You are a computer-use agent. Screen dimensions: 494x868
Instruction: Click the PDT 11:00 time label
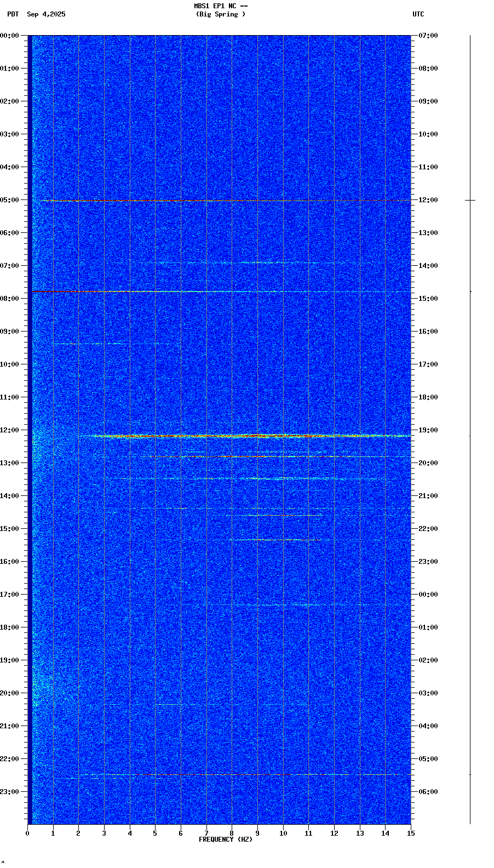point(9,397)
